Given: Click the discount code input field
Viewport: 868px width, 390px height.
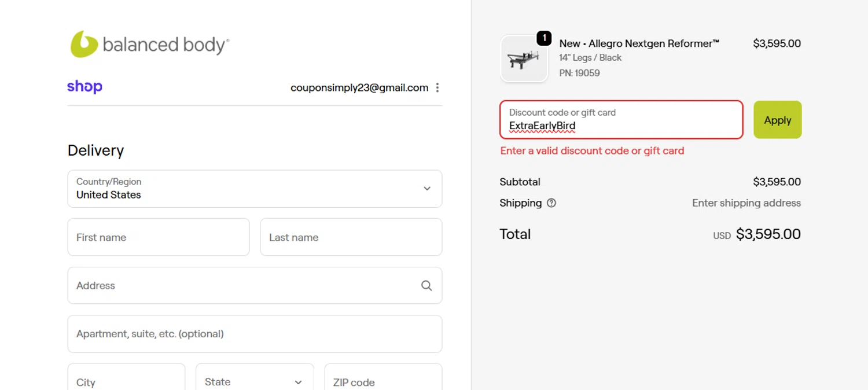Looking at the screenshot, I should 621,120.
